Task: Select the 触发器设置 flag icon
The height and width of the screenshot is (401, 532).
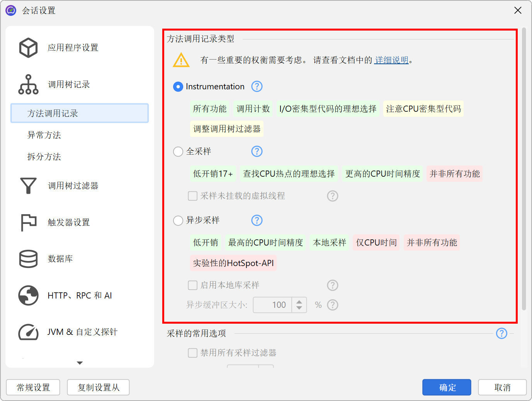Action: [28, 222]
